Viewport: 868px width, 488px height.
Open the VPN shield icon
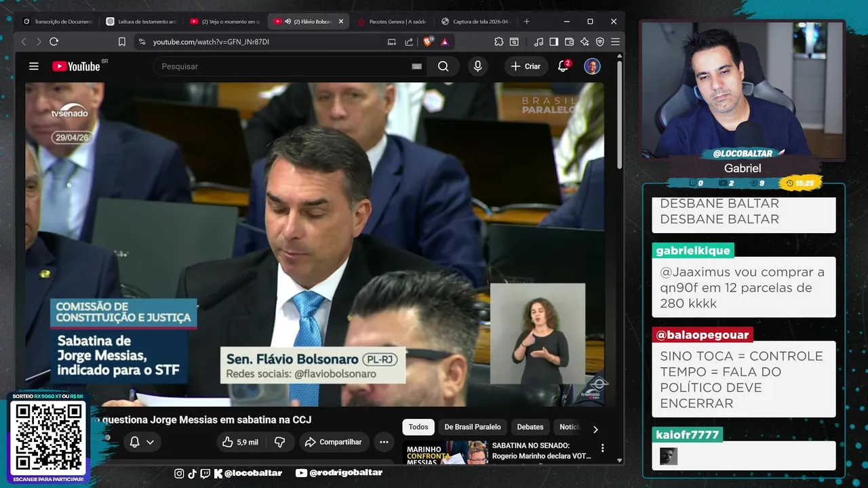600,42
